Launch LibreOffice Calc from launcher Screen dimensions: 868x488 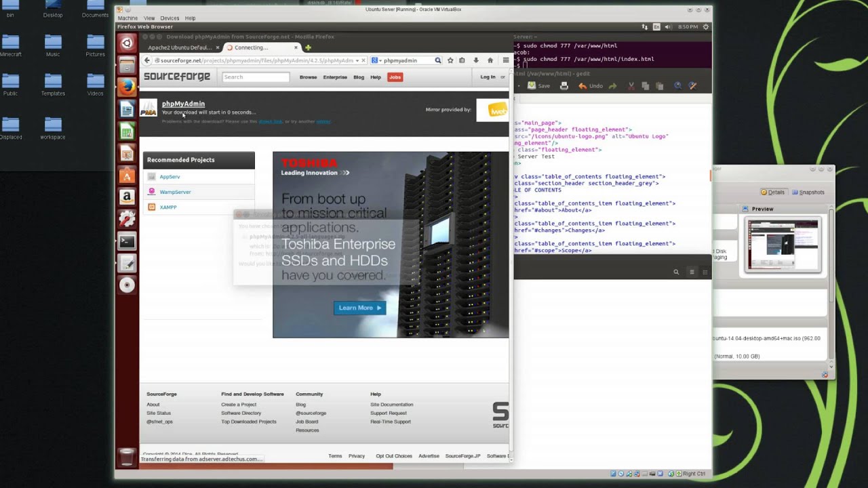[x=127, y=131]
